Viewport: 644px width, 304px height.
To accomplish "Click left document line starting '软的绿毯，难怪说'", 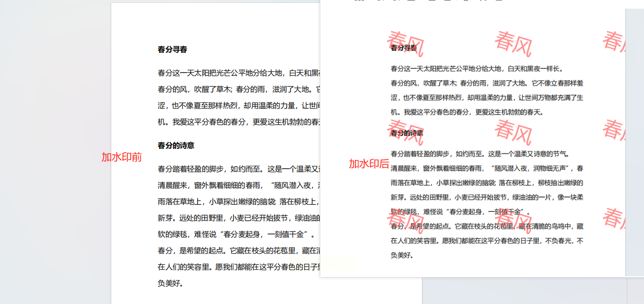I will click(x=236, y=234).
